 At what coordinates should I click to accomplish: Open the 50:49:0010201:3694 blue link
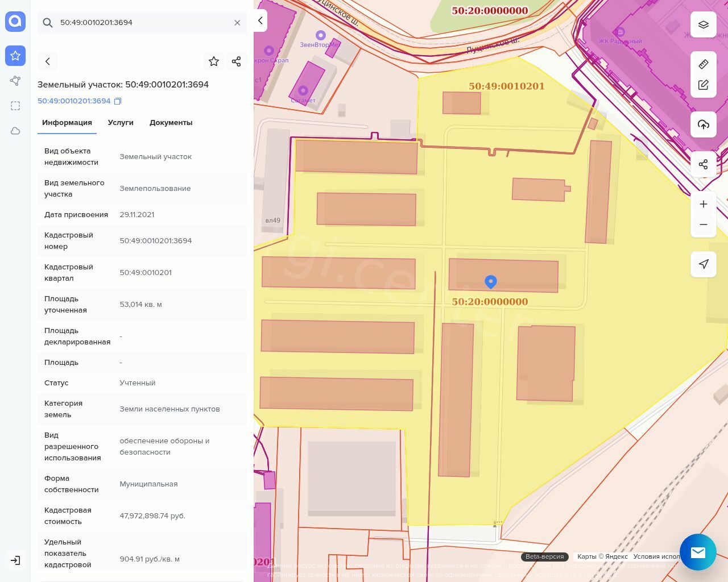point(74,101)
